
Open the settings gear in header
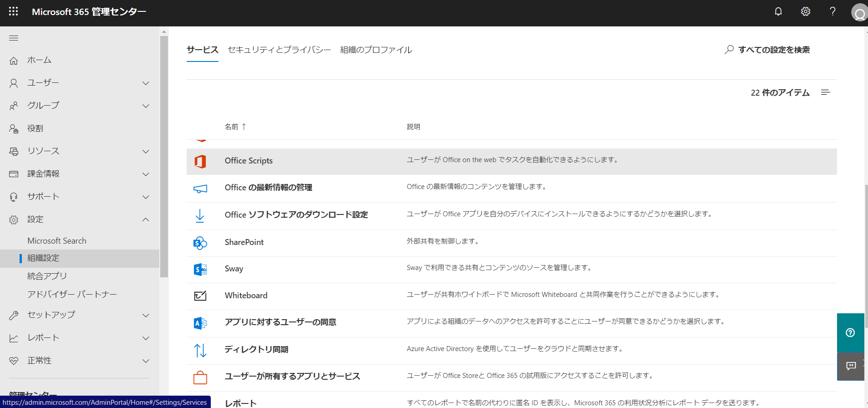point(806,11)
